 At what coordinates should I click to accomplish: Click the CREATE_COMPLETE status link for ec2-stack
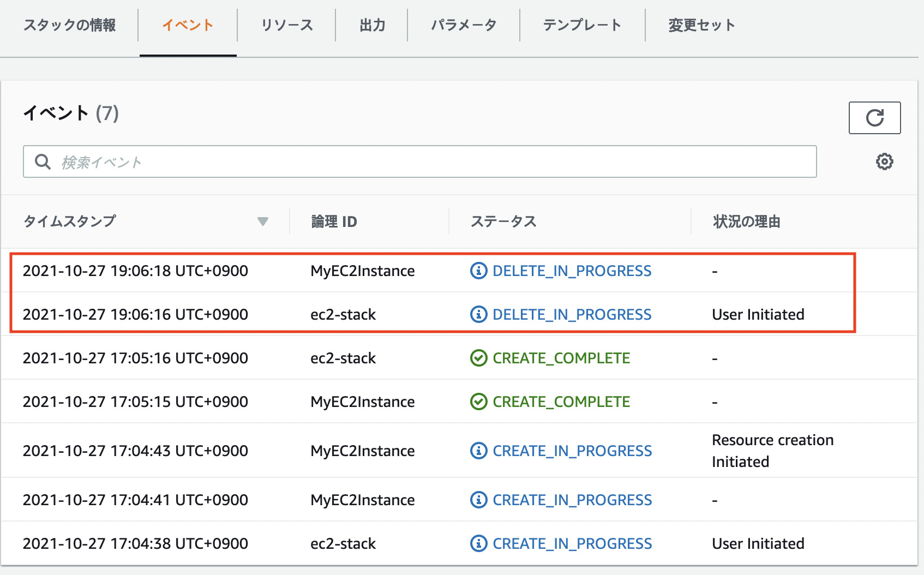tap(560, 358)
